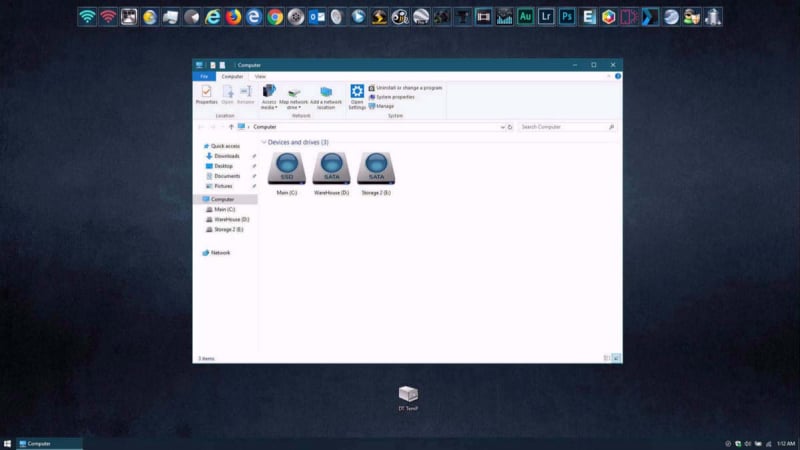
Task: Select the Storage 2 (E:) drive icon
Action: 376,173
